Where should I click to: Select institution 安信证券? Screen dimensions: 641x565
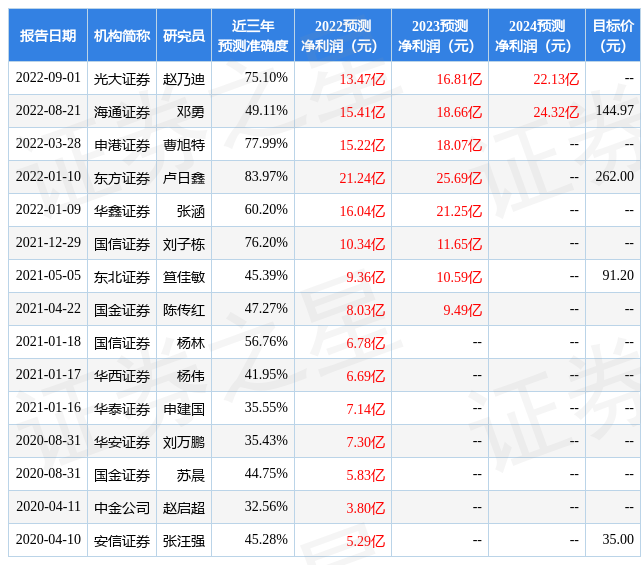click(122, 542)
